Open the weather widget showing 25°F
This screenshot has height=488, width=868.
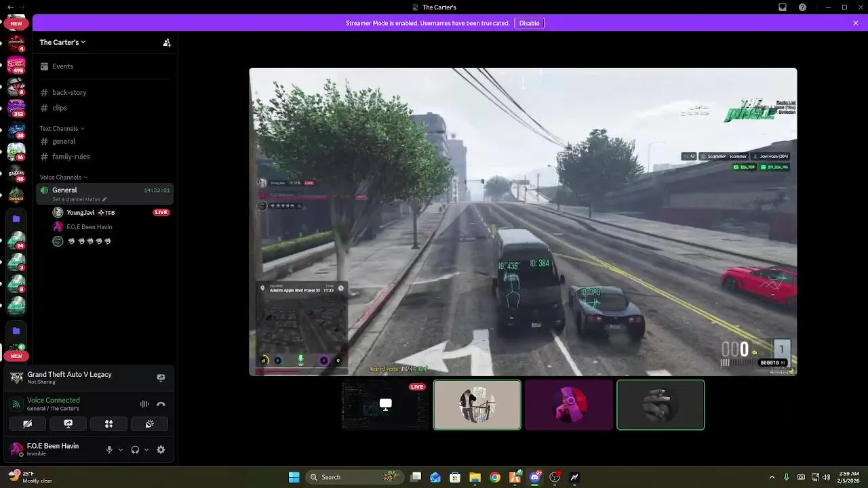[30, 477]
